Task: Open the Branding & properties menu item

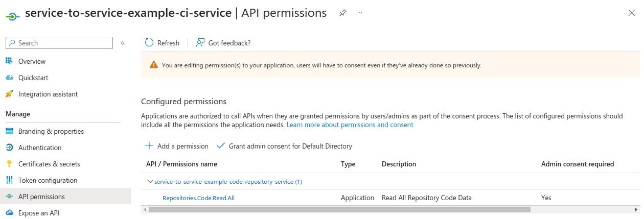Action: (x=51, y=131)
